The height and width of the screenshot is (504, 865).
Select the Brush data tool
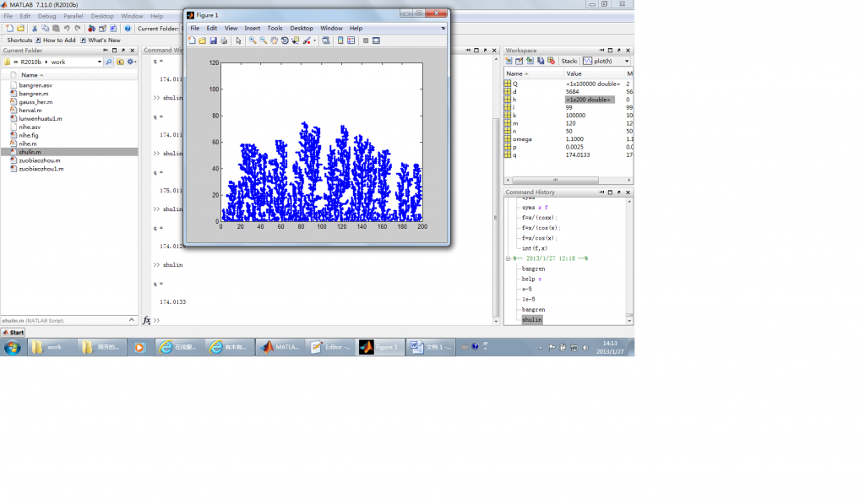coord(307,41)
